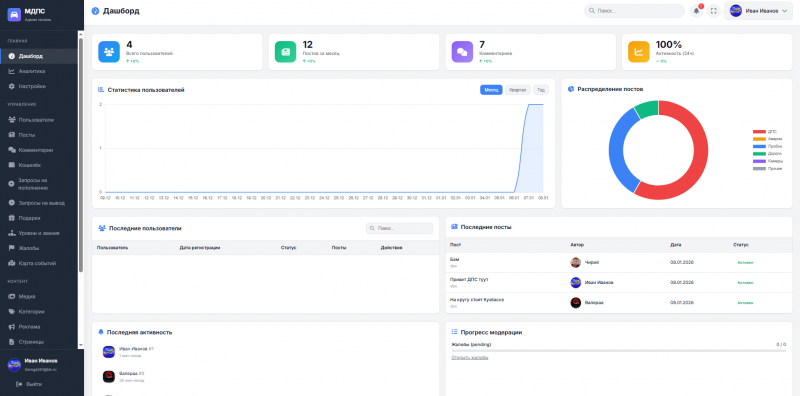
Task: Click the green monthly posts stat icon
Action: (x=285, y=52)
